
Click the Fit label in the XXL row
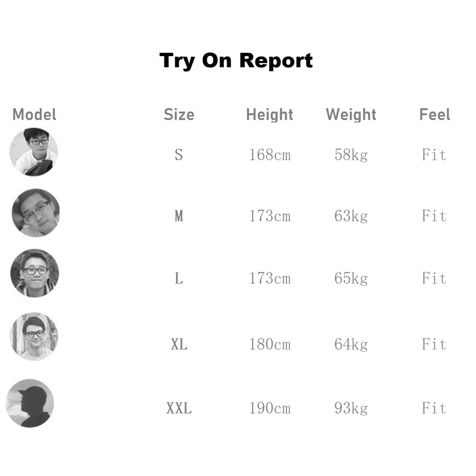434,408
